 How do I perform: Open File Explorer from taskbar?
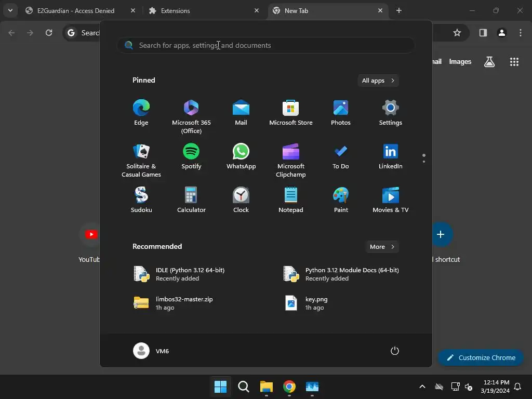coord(267,387)
